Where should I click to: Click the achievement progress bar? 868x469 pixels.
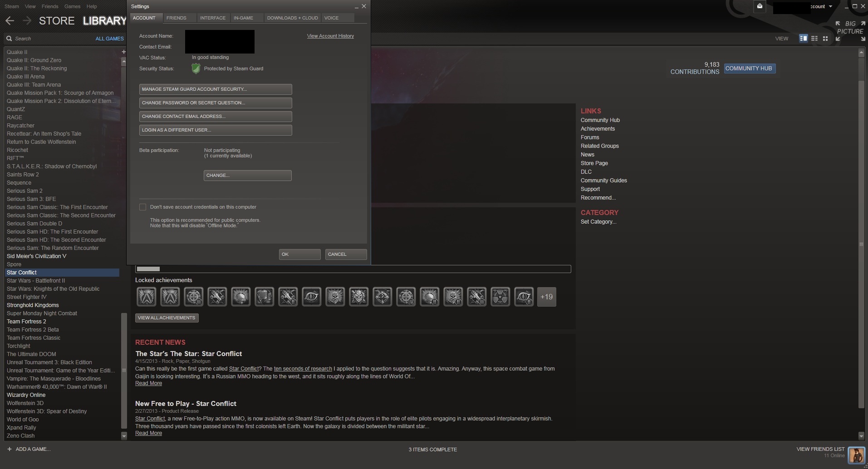point(353,269)
